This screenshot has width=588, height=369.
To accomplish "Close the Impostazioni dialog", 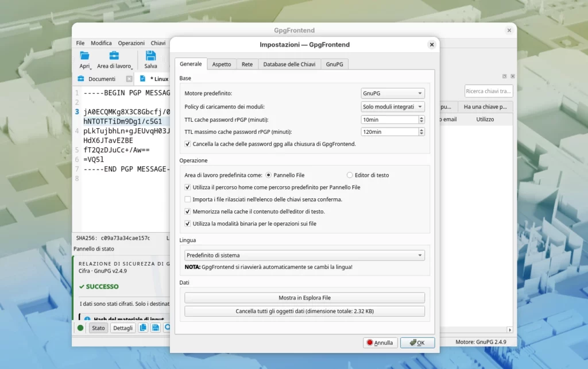I will (432, 45).
